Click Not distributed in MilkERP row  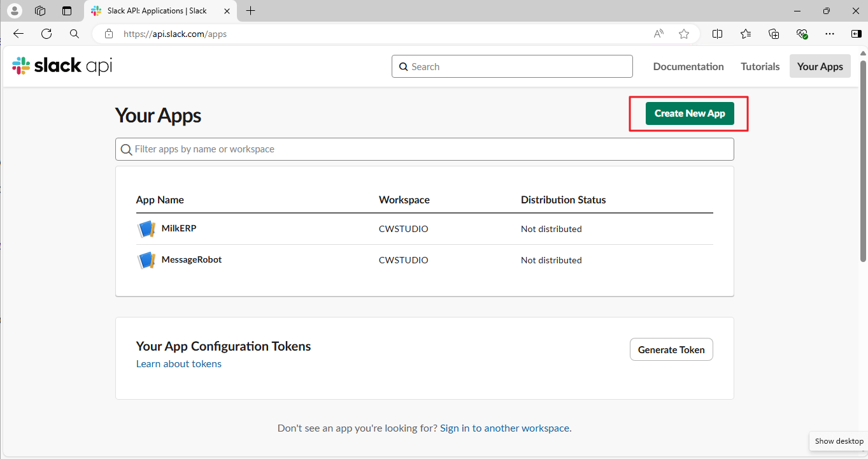551,229
